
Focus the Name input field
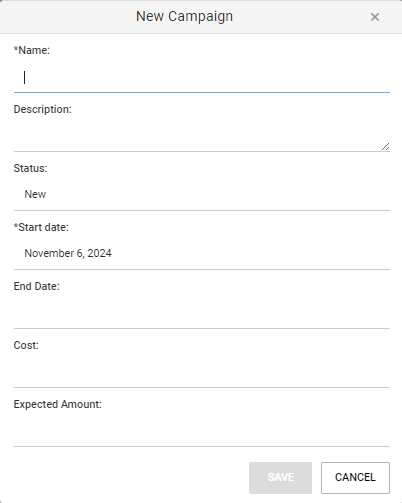coord(202,78)
